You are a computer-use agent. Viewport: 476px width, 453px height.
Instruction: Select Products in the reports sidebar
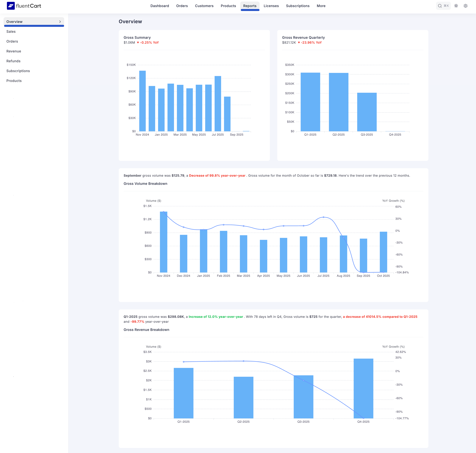click(14, 81)
